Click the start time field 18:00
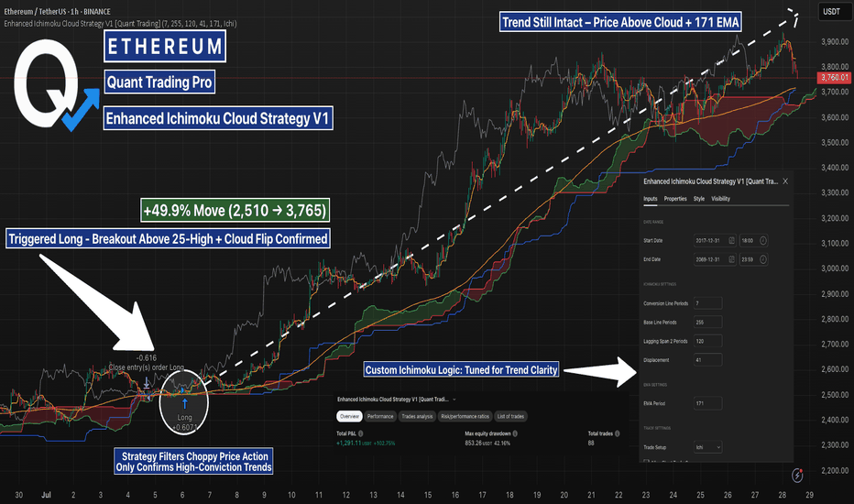The width and height of the screenshot is (854, 504). tap(753, 240)
